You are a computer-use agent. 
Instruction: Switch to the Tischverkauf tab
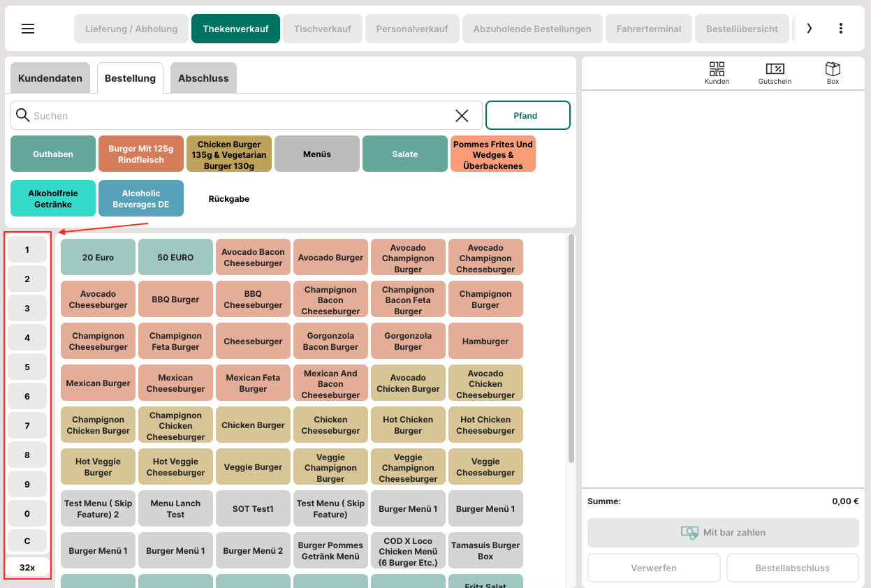click(322, 29)
